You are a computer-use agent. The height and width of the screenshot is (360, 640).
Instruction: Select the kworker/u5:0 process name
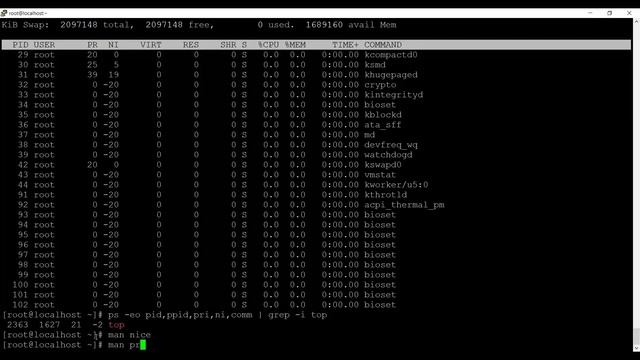coord(396,185)
